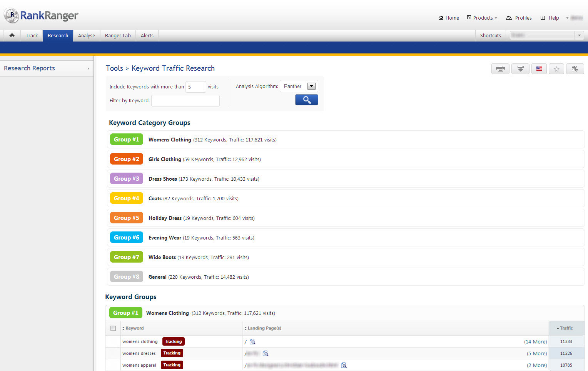Expand the Research Reports sidebar section
Screen dimensions: 588x371
(x=46, y=68)
